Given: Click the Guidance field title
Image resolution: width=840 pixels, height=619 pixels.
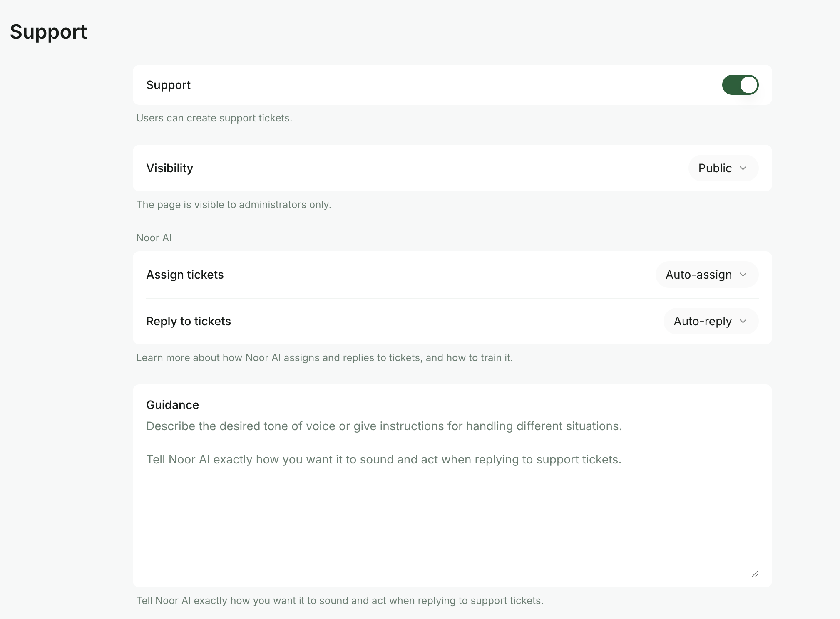Looking at the screenshot, I should [172, 405].
